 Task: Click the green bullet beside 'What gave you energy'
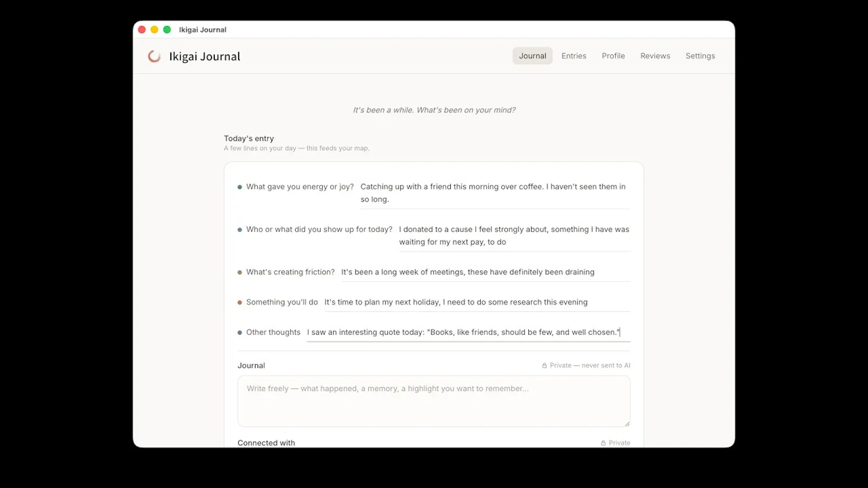click(x=240, y=187)
